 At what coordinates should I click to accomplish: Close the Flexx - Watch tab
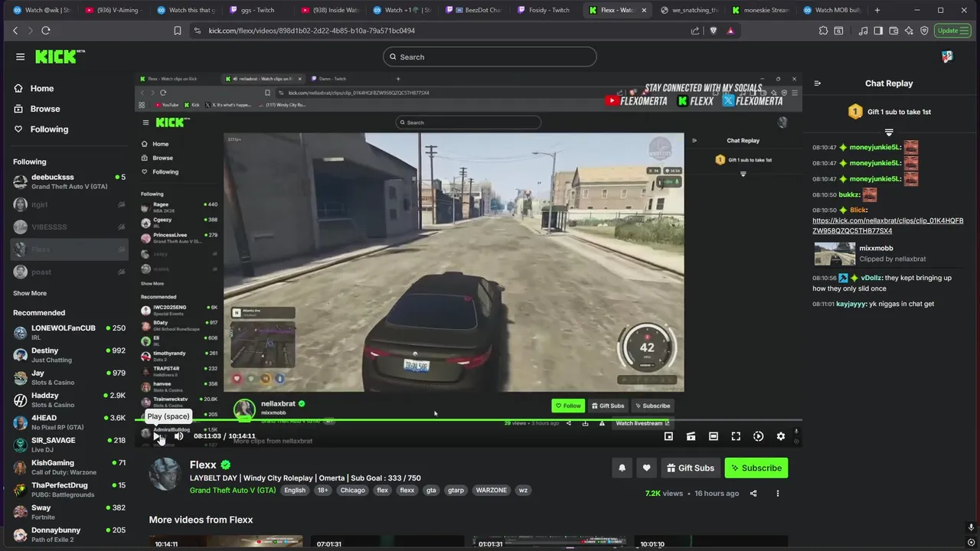(x=644, y=10)
